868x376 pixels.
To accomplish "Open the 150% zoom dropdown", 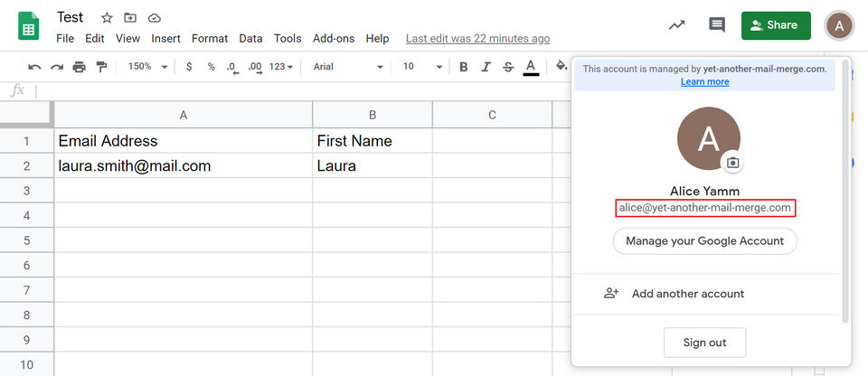I will 148,67.
